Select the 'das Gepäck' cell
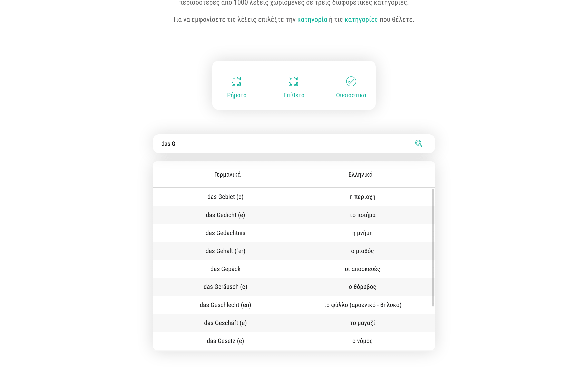The image size is (588, 368). coord(225,269)
